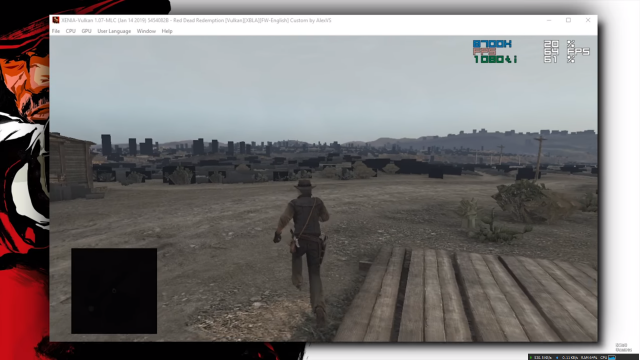Open the GPU menu

tap(86, 31)
